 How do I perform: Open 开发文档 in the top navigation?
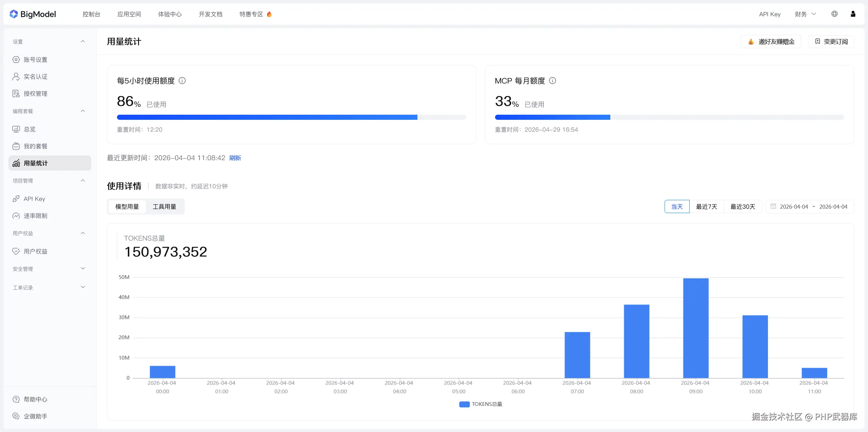(x=210, y=14)
